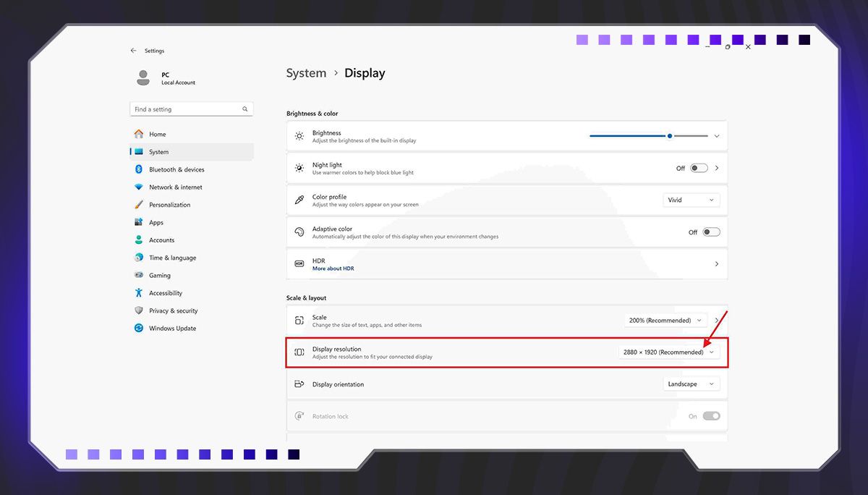
Task: Open the More about HDR link
Action: point(333,268)
